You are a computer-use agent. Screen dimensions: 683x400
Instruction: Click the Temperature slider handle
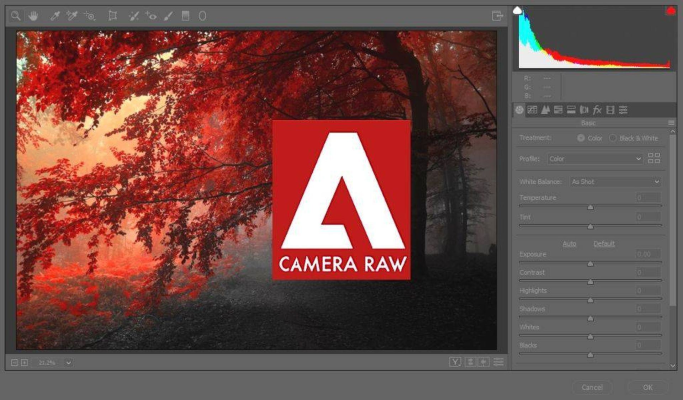590,207
